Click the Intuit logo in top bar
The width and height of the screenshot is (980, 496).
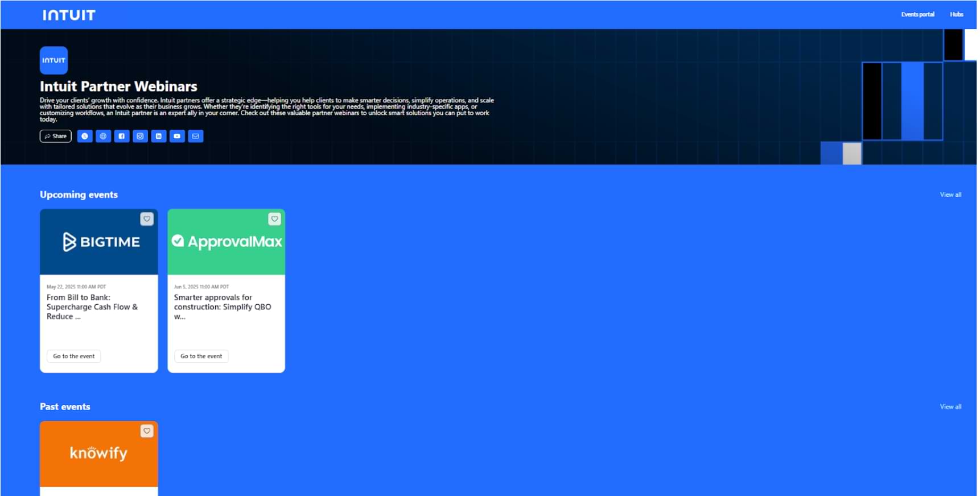pos(69,15)
